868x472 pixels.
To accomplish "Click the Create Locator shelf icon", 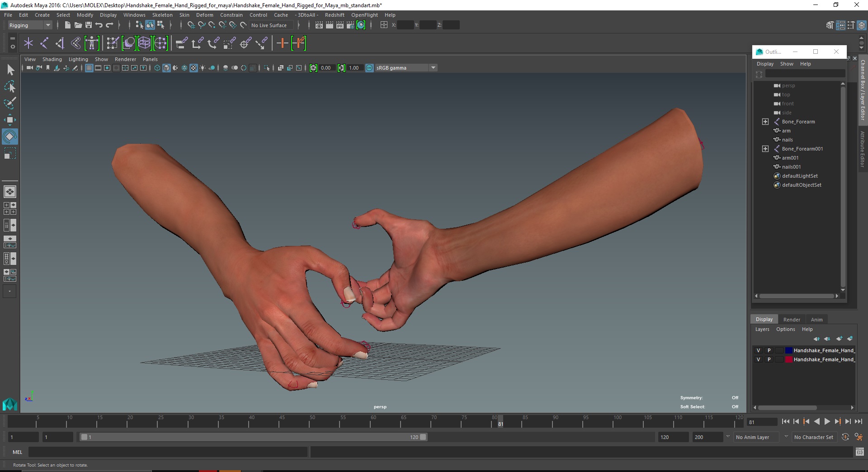I will [28, 43].
